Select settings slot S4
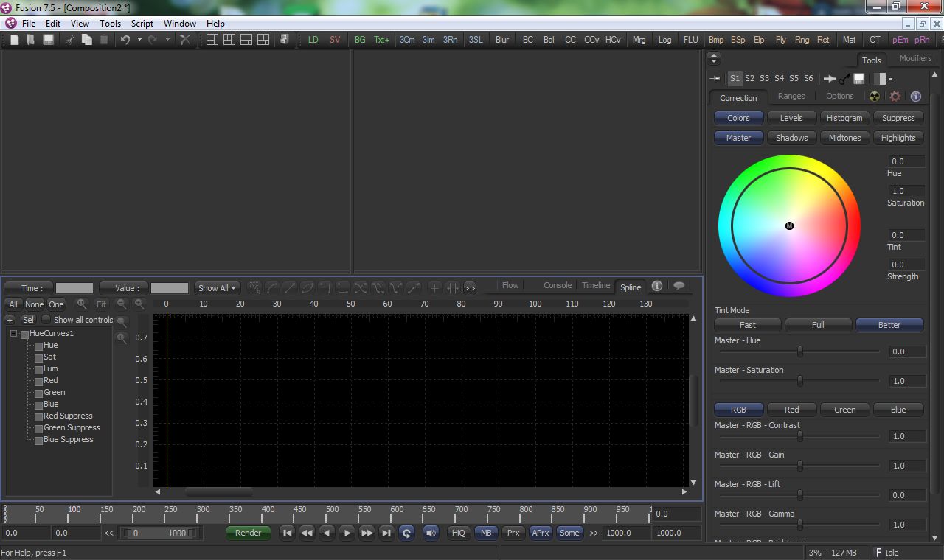Screen dimensions: 944x560 pyautogui.click(x=779, y=78)
